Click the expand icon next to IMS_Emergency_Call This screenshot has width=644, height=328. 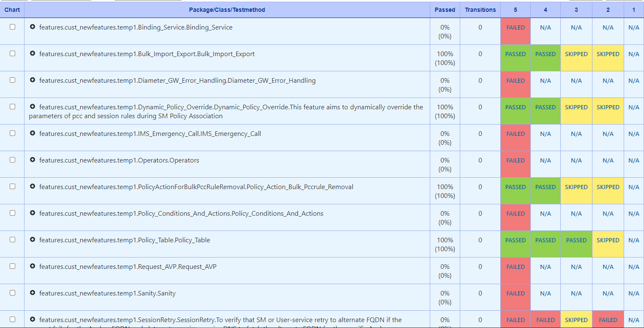click(33, 133)
